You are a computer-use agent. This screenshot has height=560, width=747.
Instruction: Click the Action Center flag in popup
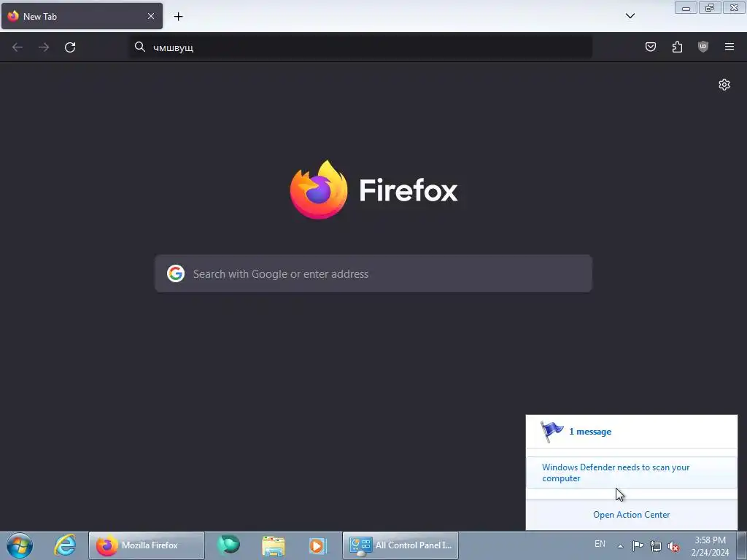(x=551, y=432)
